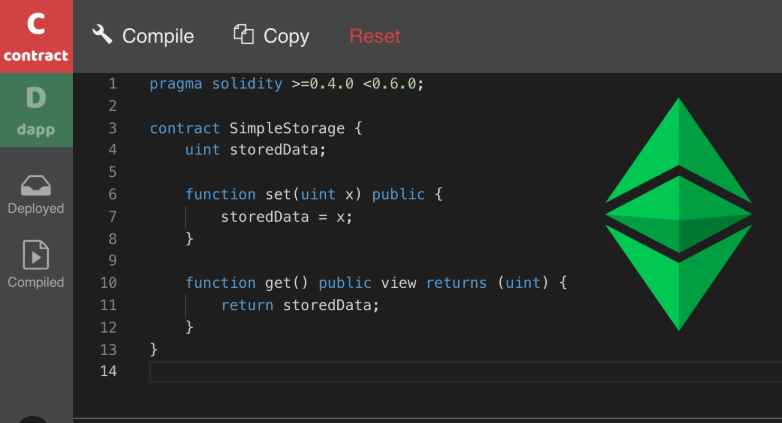Click the Compile button label

(x=158, y=36)
